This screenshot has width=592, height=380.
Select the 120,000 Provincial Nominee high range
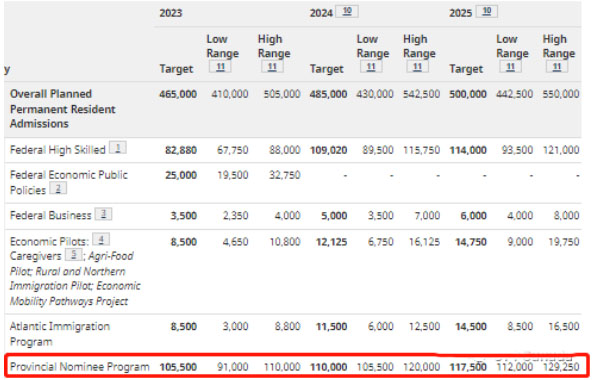click(421, 367)
